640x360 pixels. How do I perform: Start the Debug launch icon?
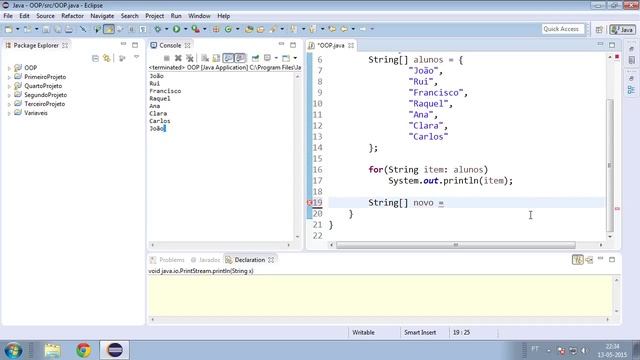coord(158,29)
